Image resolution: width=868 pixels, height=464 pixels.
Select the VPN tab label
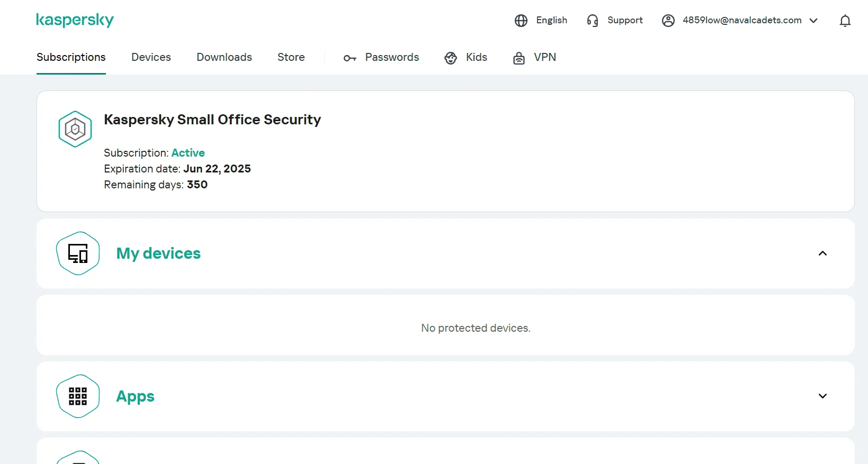click(545, 57)
